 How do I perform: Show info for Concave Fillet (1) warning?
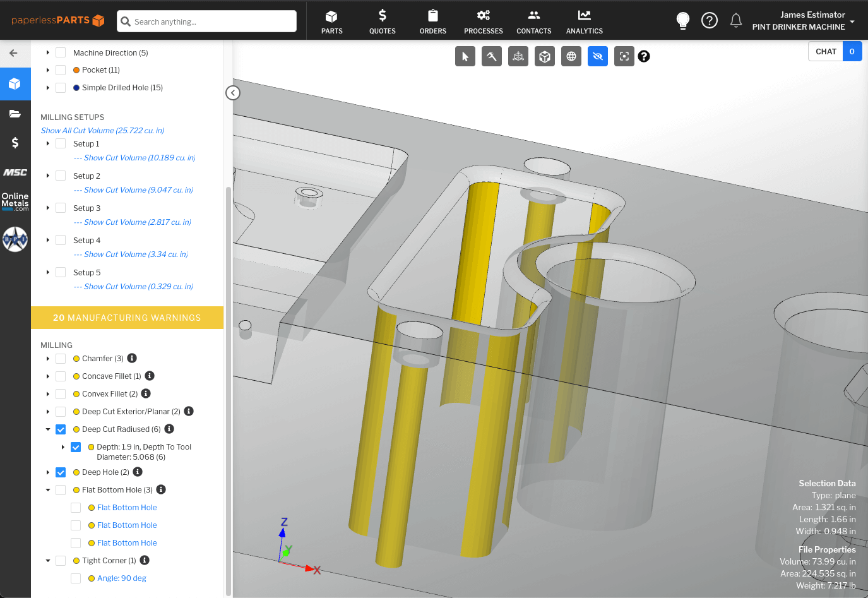coord(150,376)
